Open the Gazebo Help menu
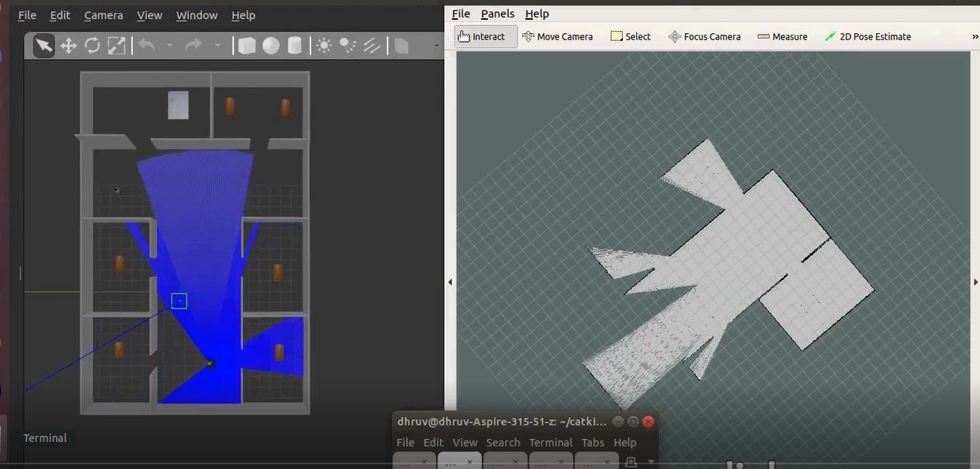The image size is (980, 469). [x=243, y=15]
